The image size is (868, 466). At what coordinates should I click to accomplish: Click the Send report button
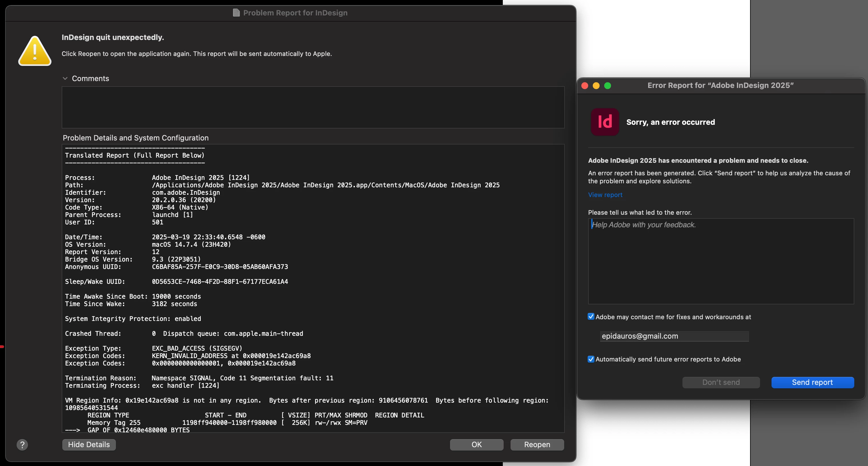coord(812,382)
